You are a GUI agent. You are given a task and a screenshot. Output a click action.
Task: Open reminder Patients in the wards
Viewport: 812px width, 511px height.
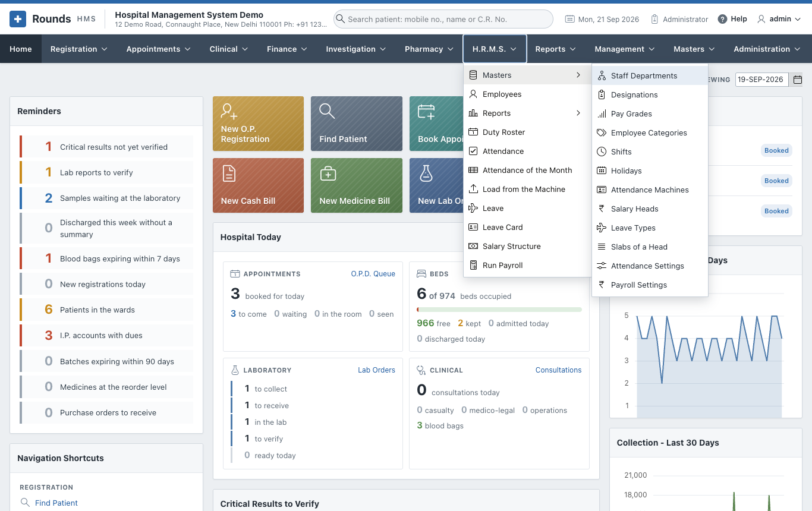106,310
